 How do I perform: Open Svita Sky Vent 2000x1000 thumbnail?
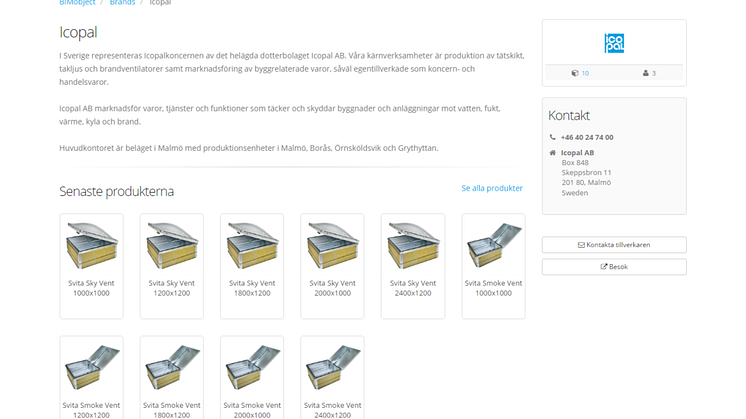coord(333,245)
